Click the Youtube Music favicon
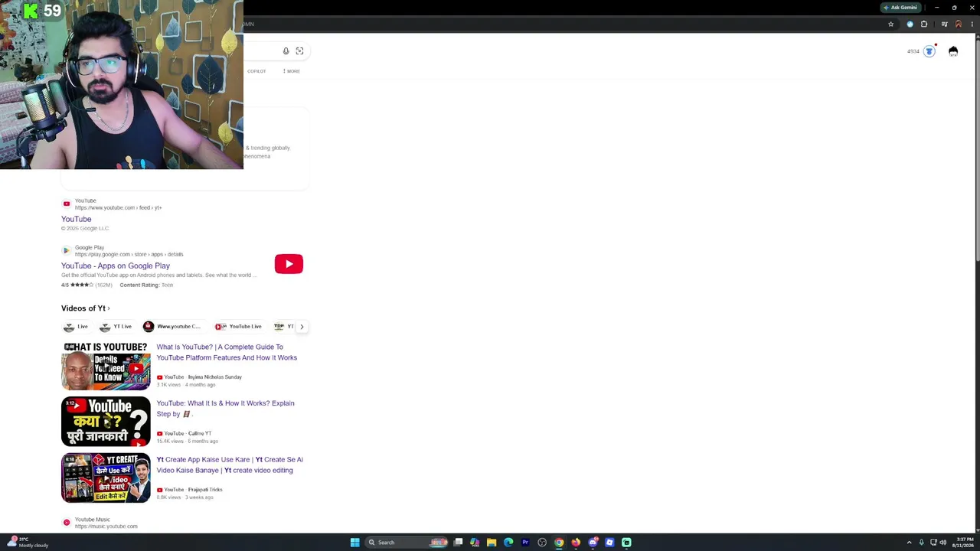 click(x=67, y=523)
